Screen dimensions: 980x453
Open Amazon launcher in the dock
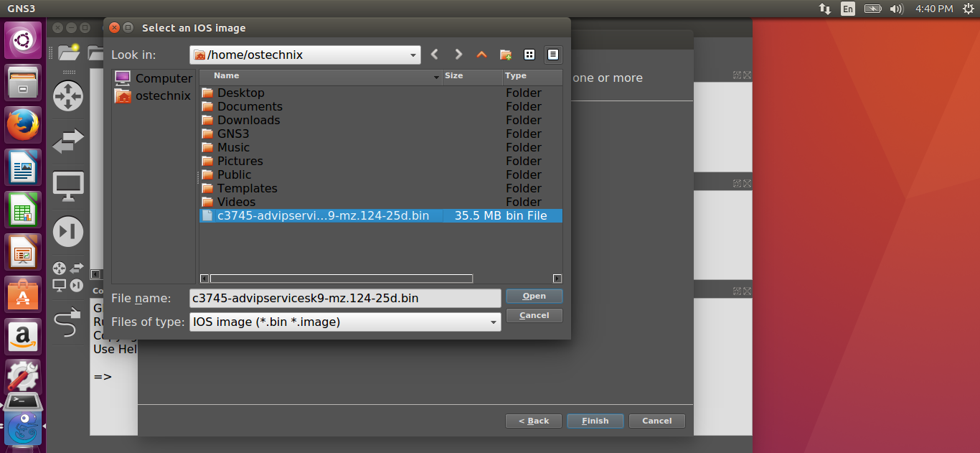point(23,337)
